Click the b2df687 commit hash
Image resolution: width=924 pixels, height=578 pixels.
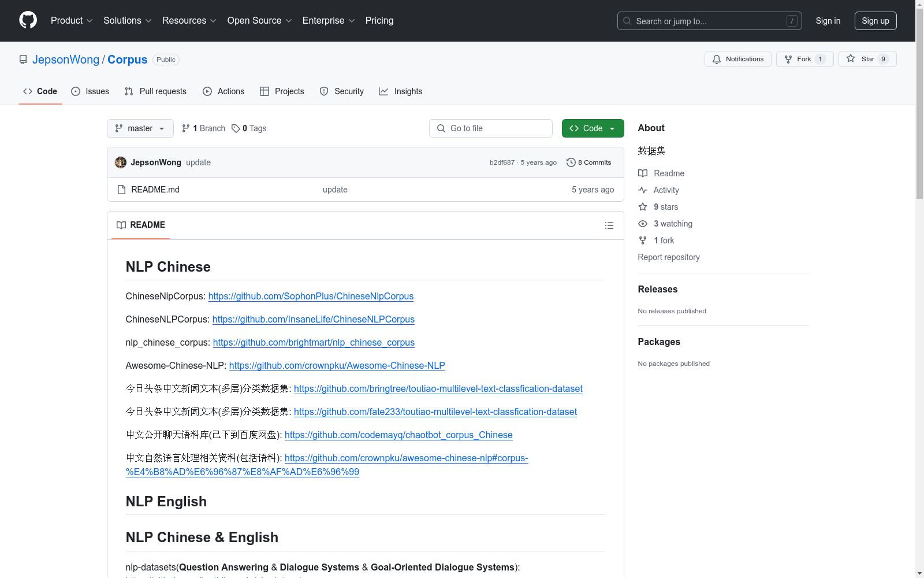tap(502, 162)
